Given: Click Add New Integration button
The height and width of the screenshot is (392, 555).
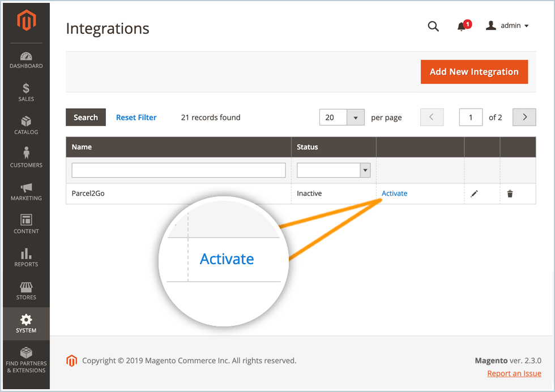Looking at the screenshot, I should point(474,72).
